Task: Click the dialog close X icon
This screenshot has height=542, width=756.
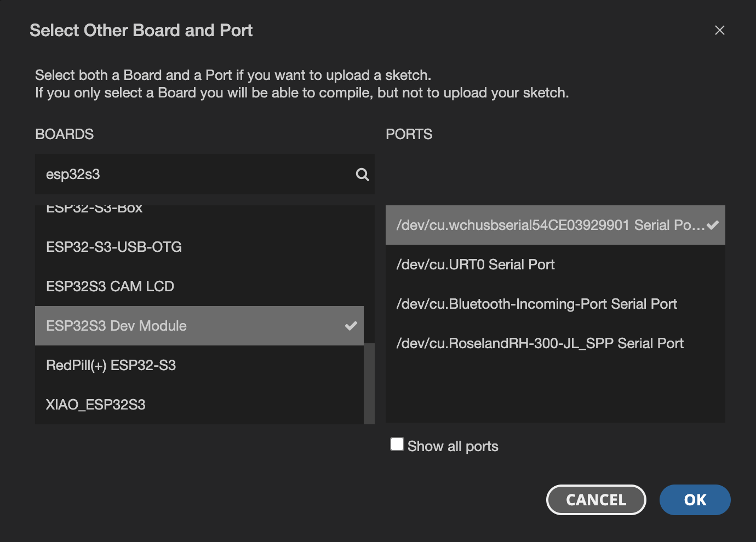Action: coord(720,30)
